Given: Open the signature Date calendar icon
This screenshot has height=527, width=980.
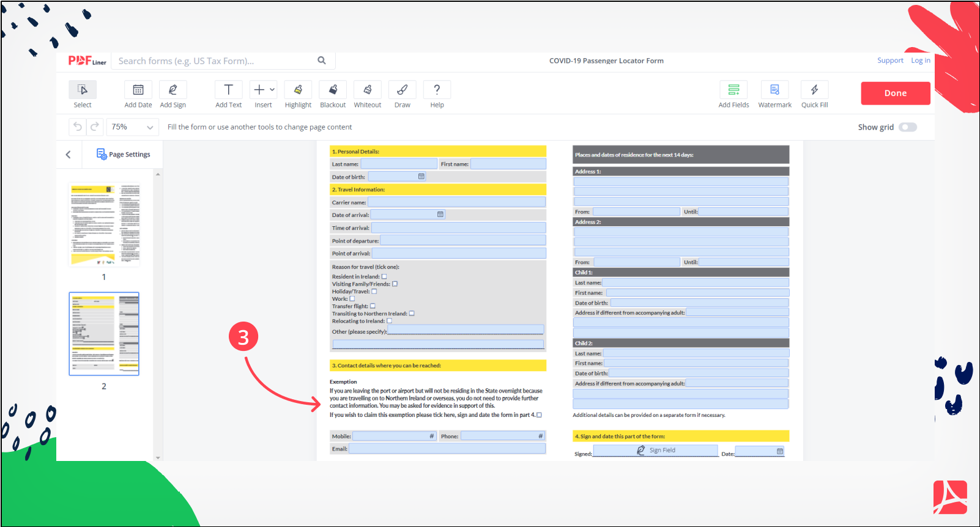Looking at the screenshot, I should (x=780, y=451).
